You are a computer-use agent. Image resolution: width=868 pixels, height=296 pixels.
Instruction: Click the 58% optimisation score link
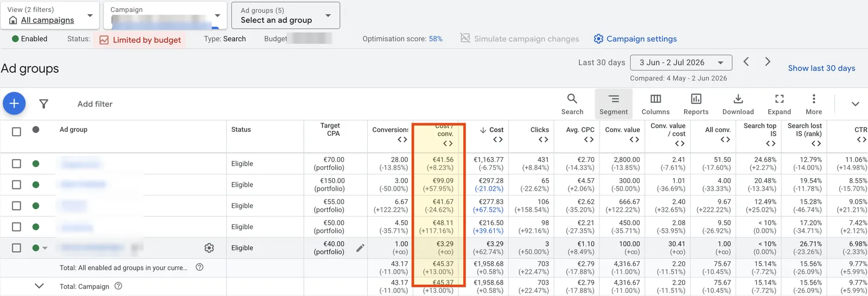coord(436,39)
